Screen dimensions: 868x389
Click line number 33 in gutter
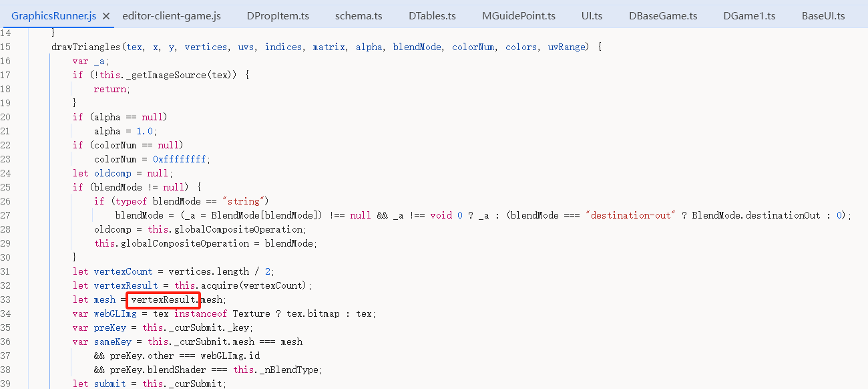(x=5, y=299)
